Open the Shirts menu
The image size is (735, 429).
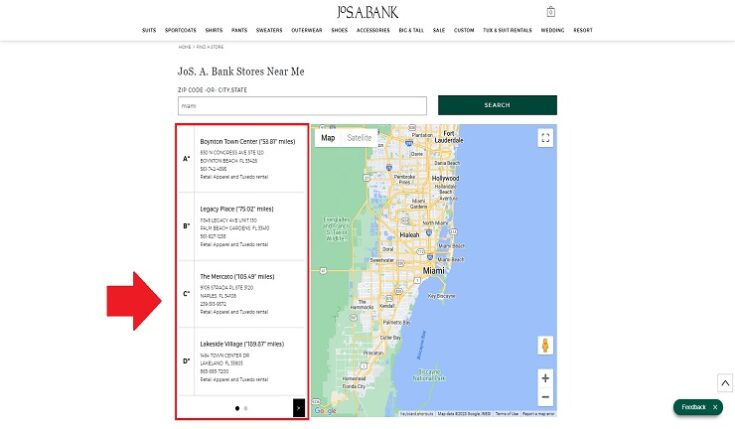click(214, 30)
